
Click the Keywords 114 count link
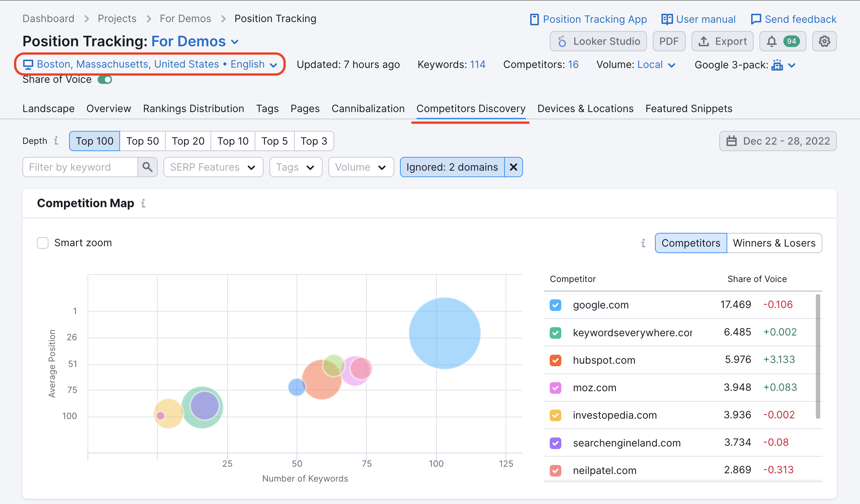coord(477,64)
